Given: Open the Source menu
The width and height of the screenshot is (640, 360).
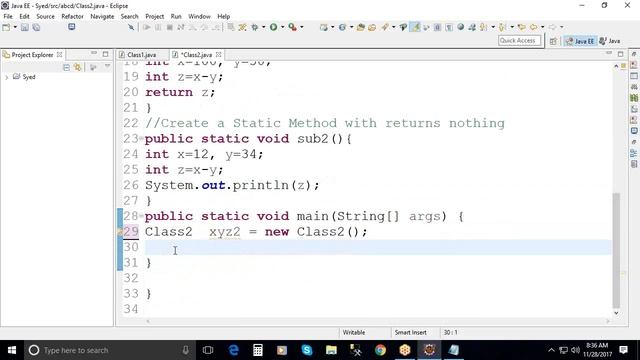Looking at the screenshot, I should [45, 16].
